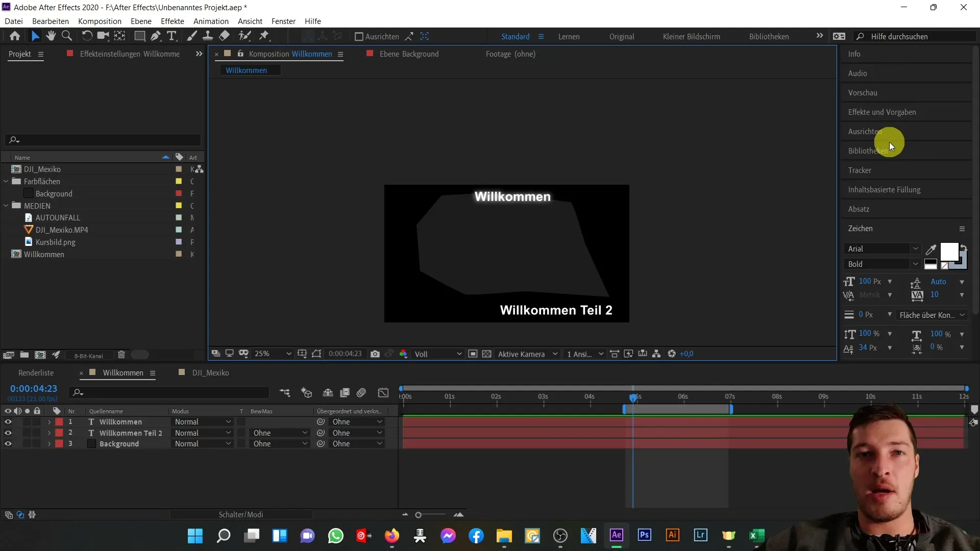Viewport: 980px width, 551px height.
Task: Toggle visibility for Willkommen Teil 2 layer
Action: pyautogui.click(x=8, y=433)
